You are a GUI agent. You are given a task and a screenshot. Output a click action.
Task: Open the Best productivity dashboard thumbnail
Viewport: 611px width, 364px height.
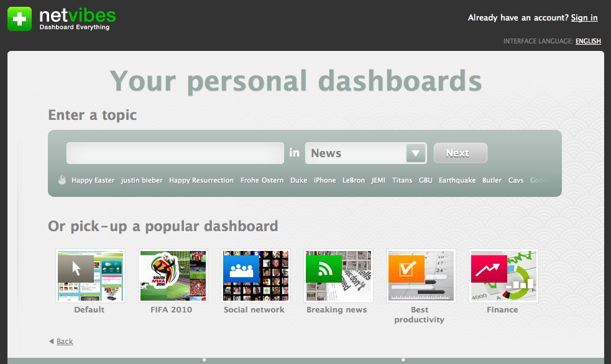point(421,276)
